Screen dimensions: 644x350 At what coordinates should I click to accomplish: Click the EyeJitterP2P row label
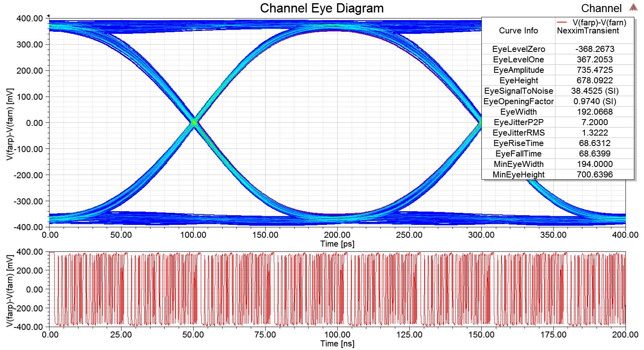click(x=518, y=122)
